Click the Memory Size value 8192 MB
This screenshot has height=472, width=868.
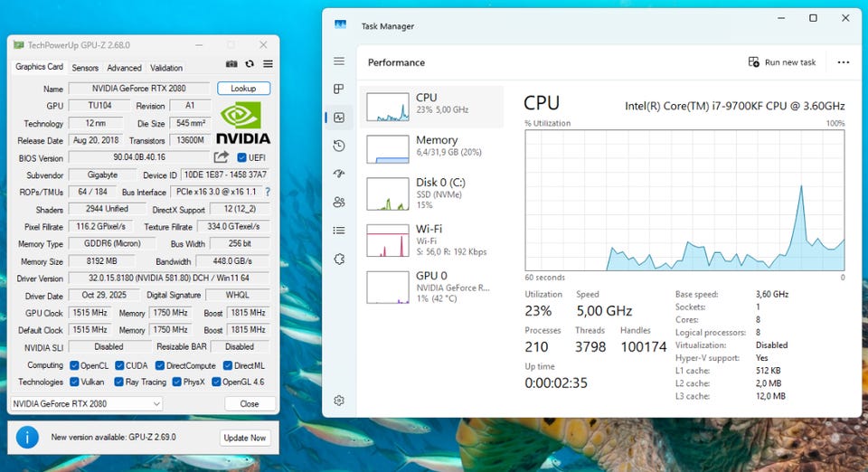102,261
